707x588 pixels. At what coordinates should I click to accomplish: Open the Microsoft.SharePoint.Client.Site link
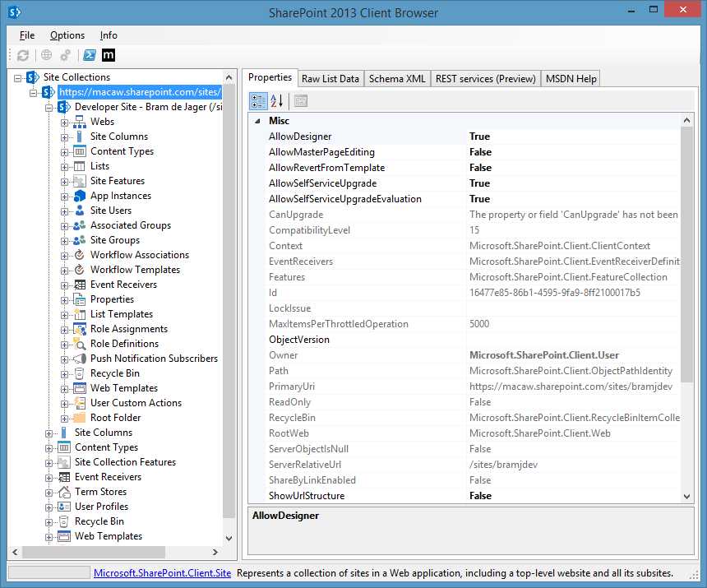pos(162,573)
